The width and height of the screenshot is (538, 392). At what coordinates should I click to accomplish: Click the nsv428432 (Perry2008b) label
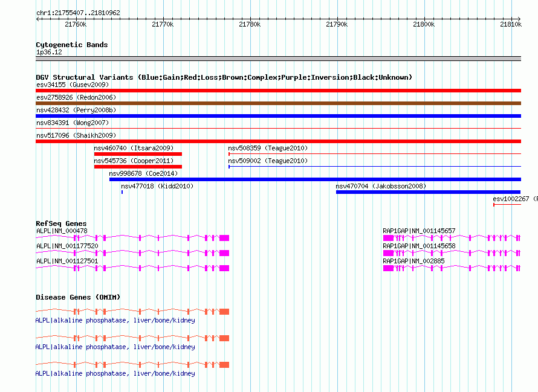pyautogui.click(x=76, y=110)
